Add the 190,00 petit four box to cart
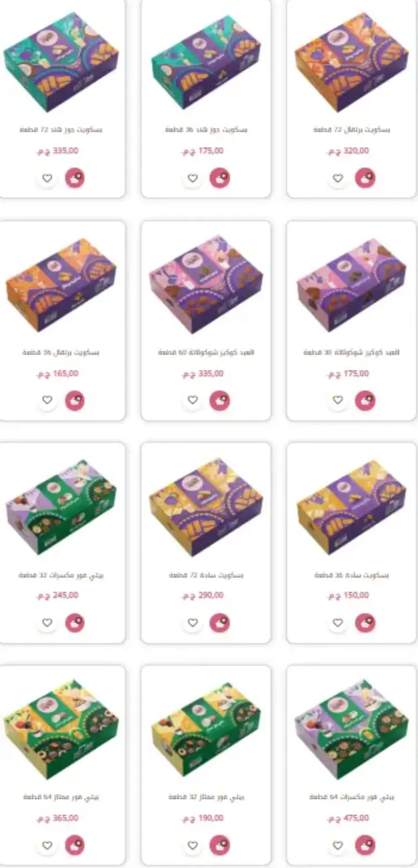This screenshot has width=418, height=868. (220, 845)
